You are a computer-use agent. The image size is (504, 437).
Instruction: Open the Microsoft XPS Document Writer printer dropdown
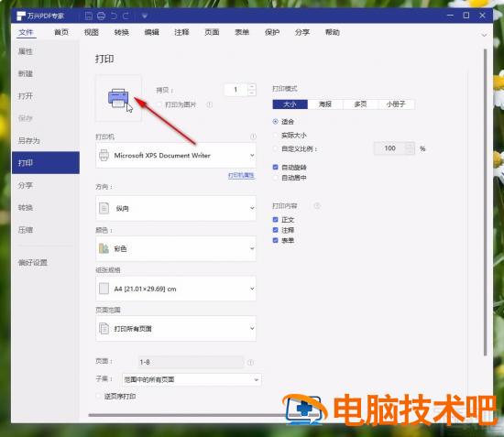(176, 156)
